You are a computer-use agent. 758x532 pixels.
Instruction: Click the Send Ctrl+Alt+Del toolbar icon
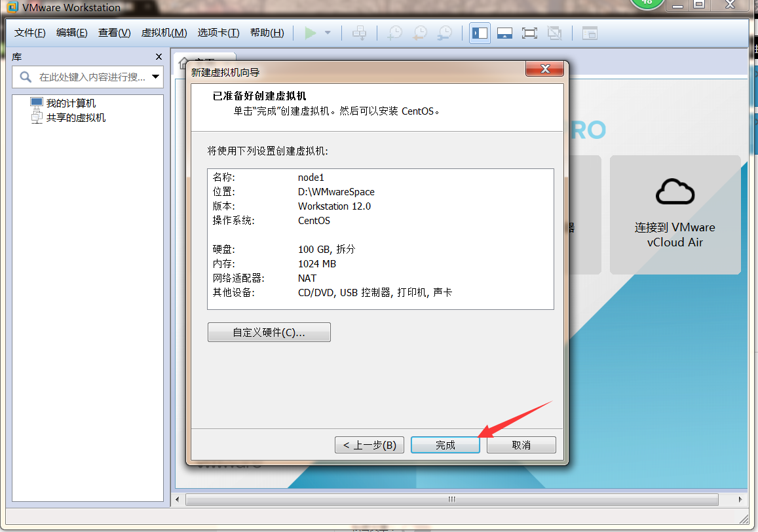coord(359,33)
